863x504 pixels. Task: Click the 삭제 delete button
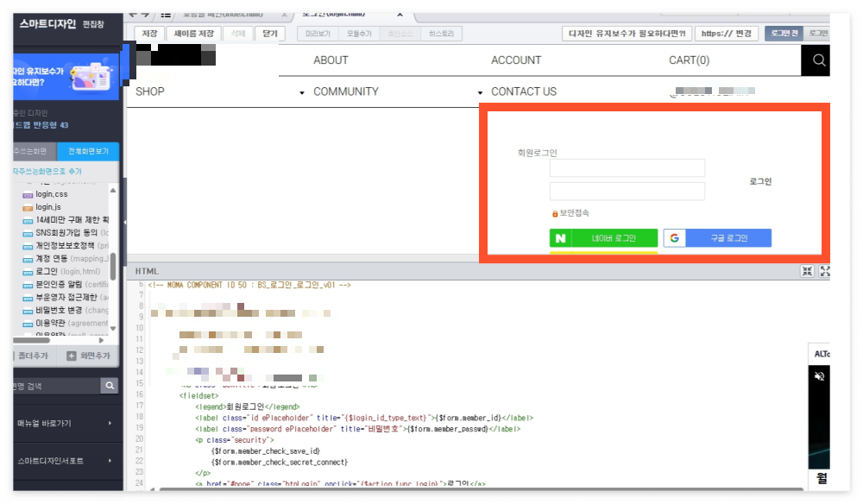[x=238, y=34]
